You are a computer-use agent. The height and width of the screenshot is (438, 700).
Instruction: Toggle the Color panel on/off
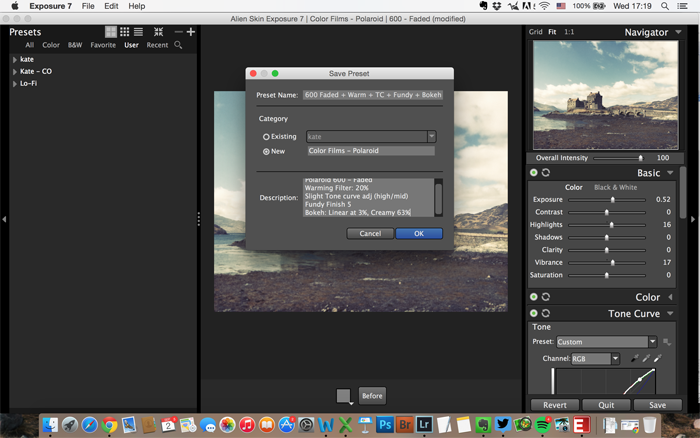[x=533, y=296]
